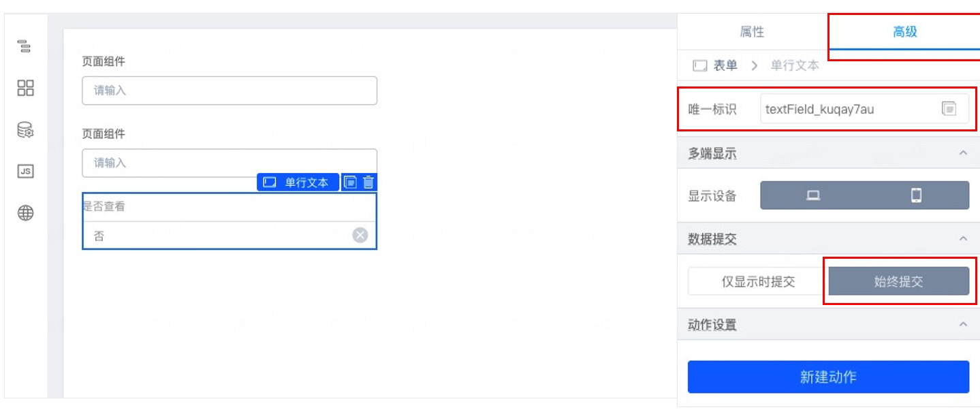This screenshot has width=980, height=414.
Task: Toggle desktop display device
Action: coord(812,195)
